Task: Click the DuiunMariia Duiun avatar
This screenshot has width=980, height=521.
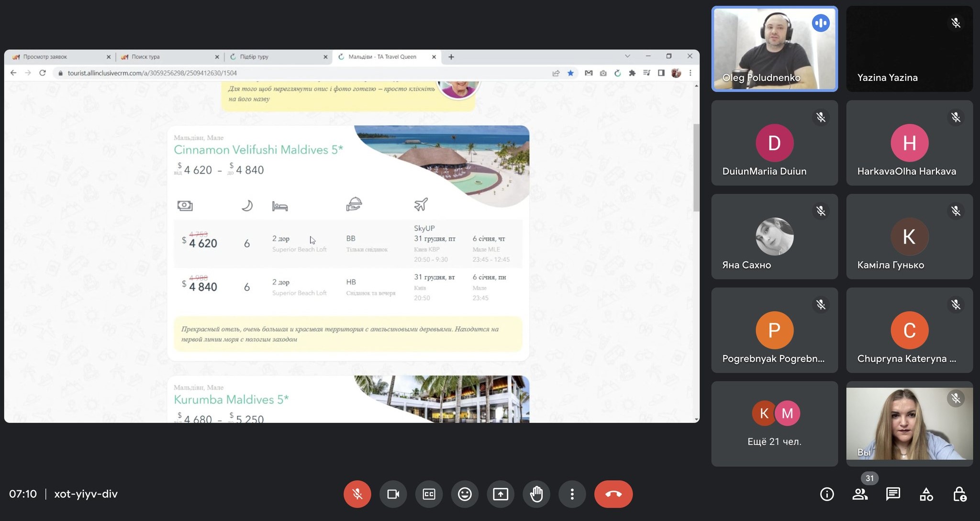Action: pos(774,143)
